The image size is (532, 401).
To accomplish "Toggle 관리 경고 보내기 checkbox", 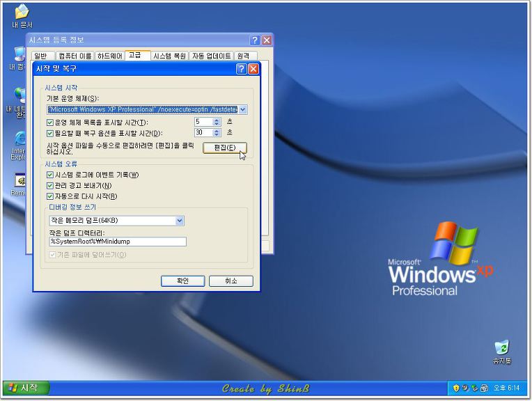I will tap(50, 186).
